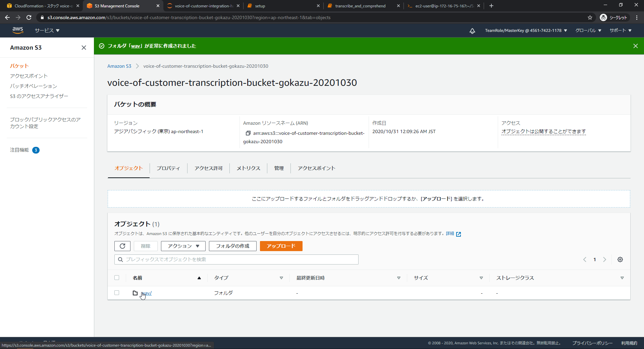
Task: Open the バケット sidebar link
Action: (x=19, y=66)
